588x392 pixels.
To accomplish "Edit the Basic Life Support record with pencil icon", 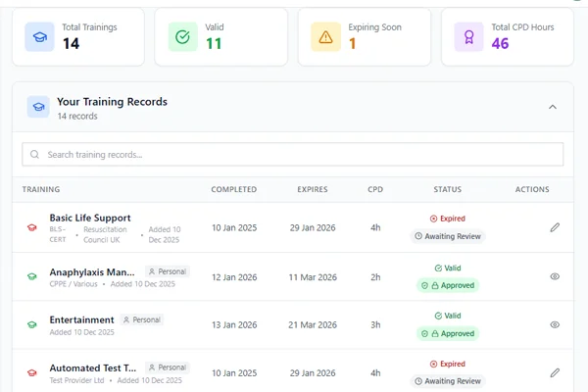I will click(555, 227).
